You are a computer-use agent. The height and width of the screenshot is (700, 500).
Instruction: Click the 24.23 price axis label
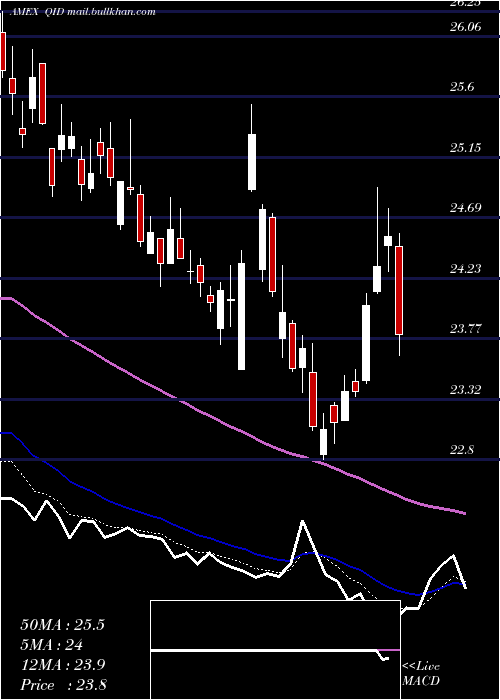point(466,268)
